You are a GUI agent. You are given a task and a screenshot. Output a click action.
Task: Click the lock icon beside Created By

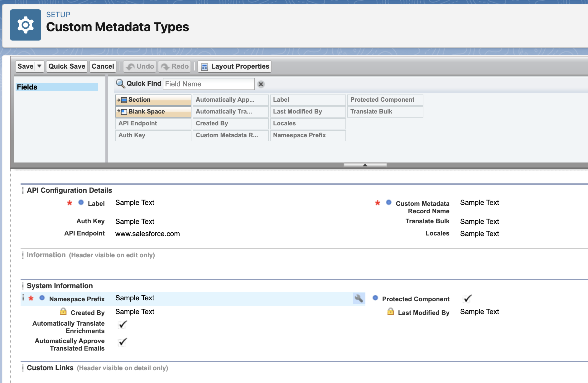63,312
